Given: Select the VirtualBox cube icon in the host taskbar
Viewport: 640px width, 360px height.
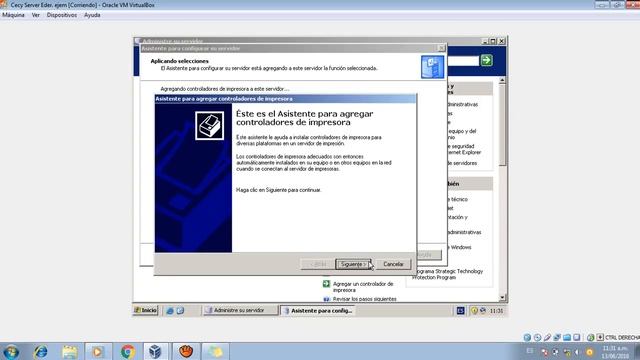Looking at the screenshot, I should (x=155, y=351).
